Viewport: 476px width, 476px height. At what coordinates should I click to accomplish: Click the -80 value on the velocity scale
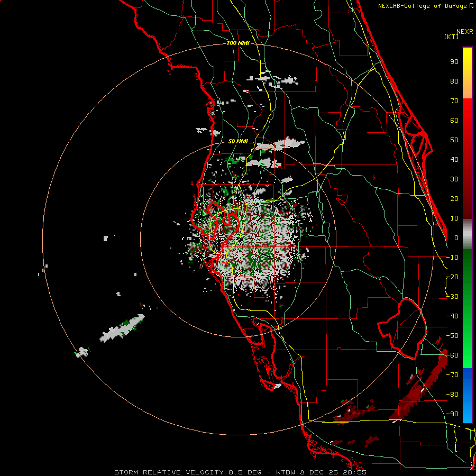tap(452, 395)
